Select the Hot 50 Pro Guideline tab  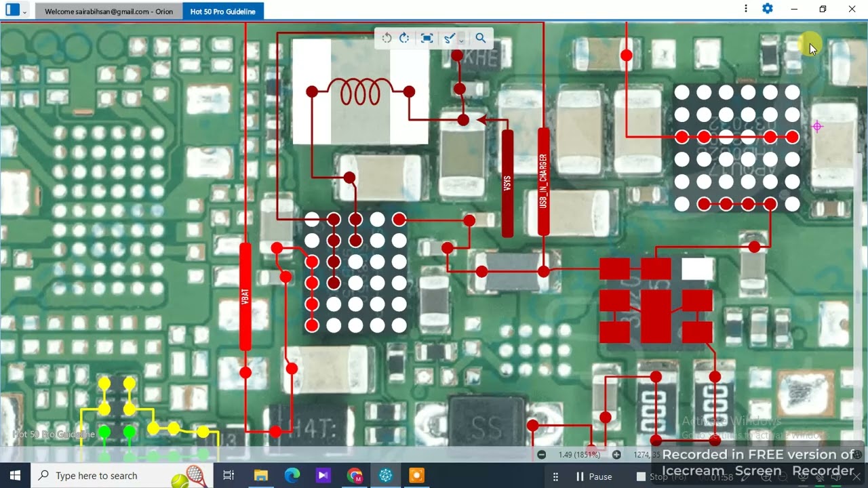click(x=223, y=12)
